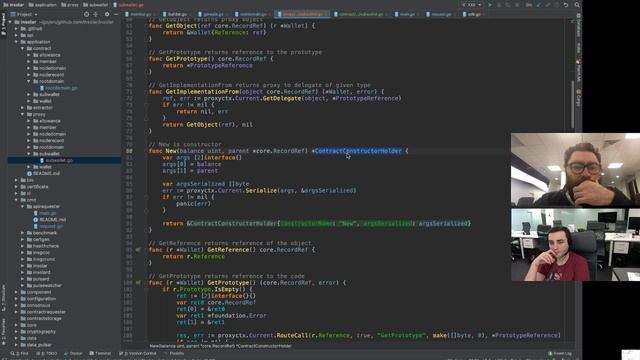Click the highlighted ContractConstructorHolder return type

coord(358,151)
